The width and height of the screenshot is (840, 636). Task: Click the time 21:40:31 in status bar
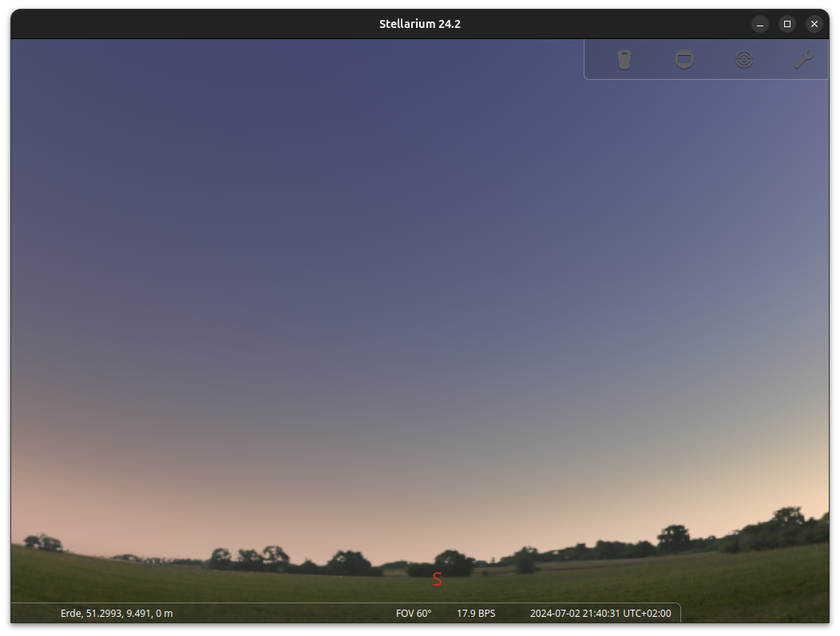603,614
